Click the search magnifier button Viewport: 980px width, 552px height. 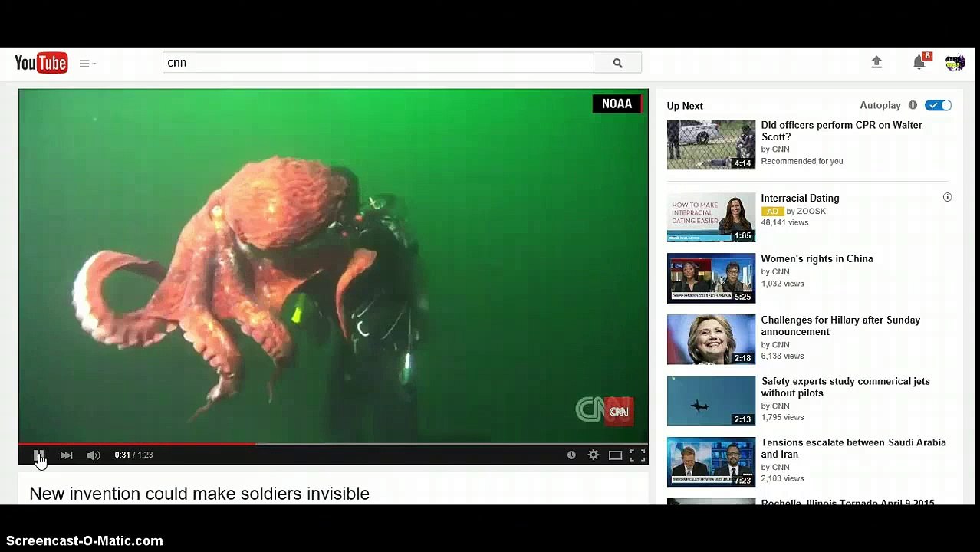617,63
